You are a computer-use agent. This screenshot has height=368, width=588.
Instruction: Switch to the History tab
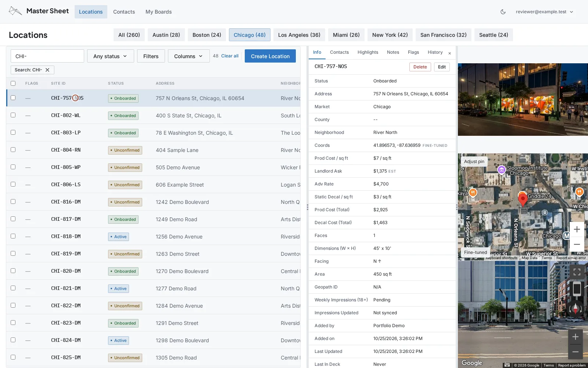coord(435,52)
